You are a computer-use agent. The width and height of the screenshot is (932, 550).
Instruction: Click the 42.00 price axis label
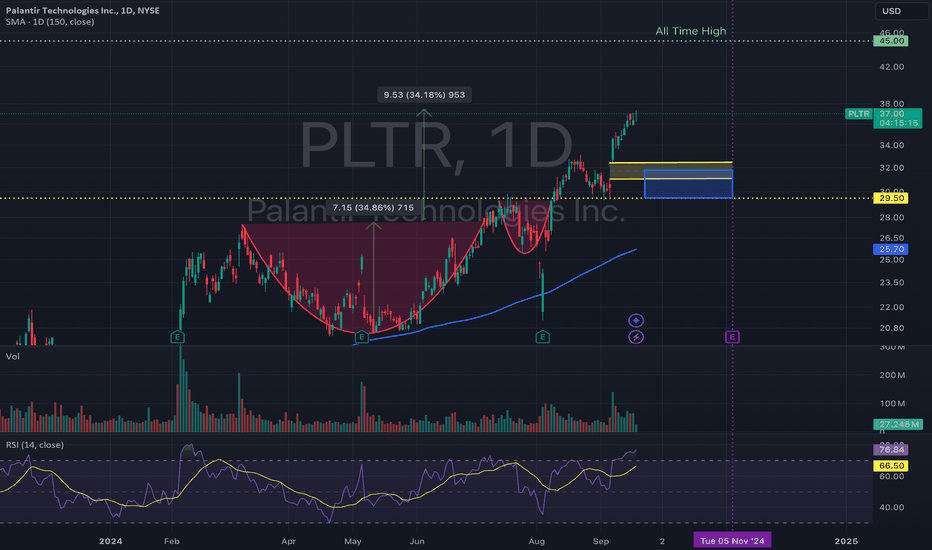pyautogui.click(x=892, y=67)
